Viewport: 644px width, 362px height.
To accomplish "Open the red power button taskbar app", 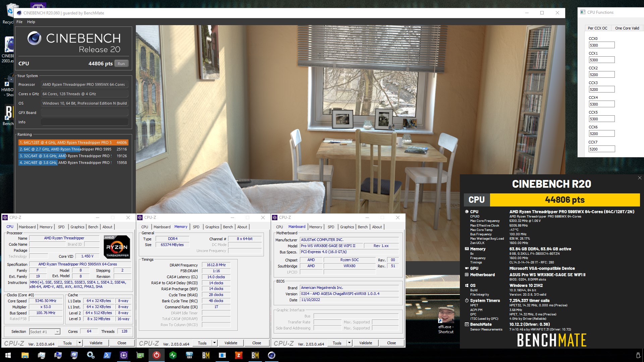I will [x=157, y=355].
